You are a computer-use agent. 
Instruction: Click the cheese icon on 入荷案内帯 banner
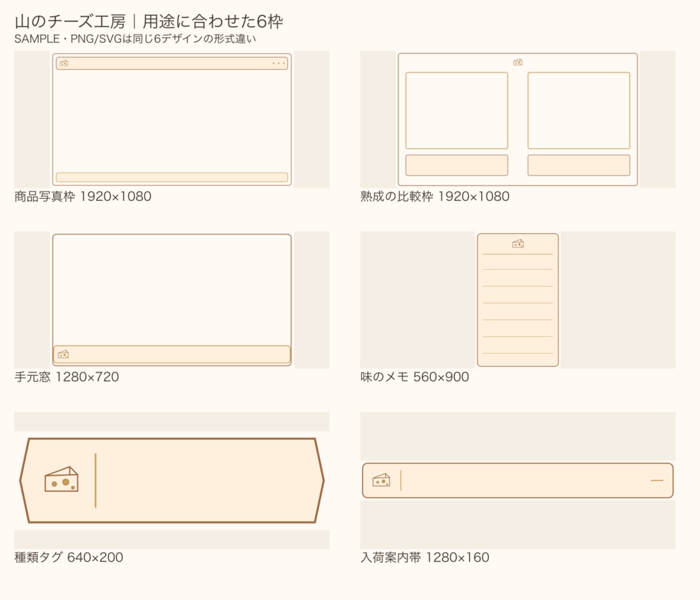pyautogui.click(x=381, y=480)
